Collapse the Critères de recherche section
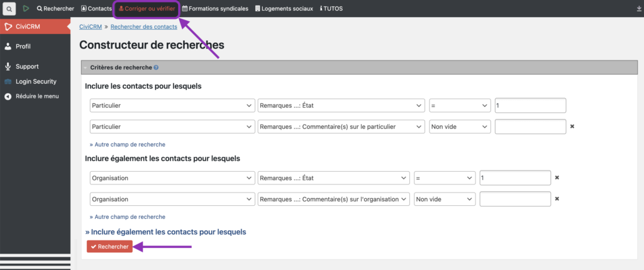644x270 pixels. tap(86, 67)
